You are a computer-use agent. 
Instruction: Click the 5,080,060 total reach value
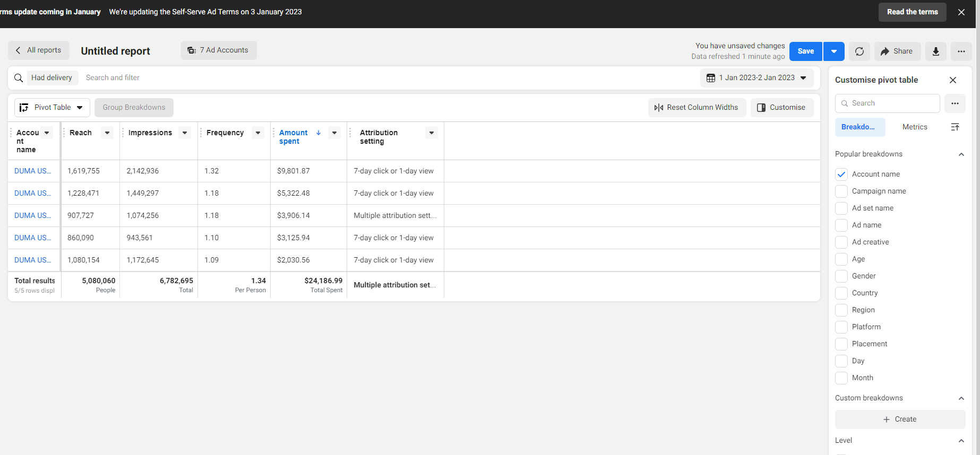[x=99, y=281]
